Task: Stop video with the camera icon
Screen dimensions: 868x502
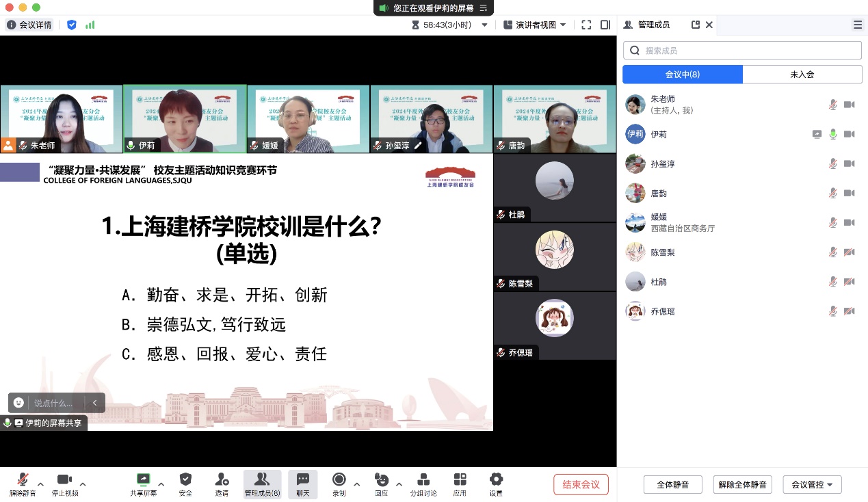Action: point(64,479)
